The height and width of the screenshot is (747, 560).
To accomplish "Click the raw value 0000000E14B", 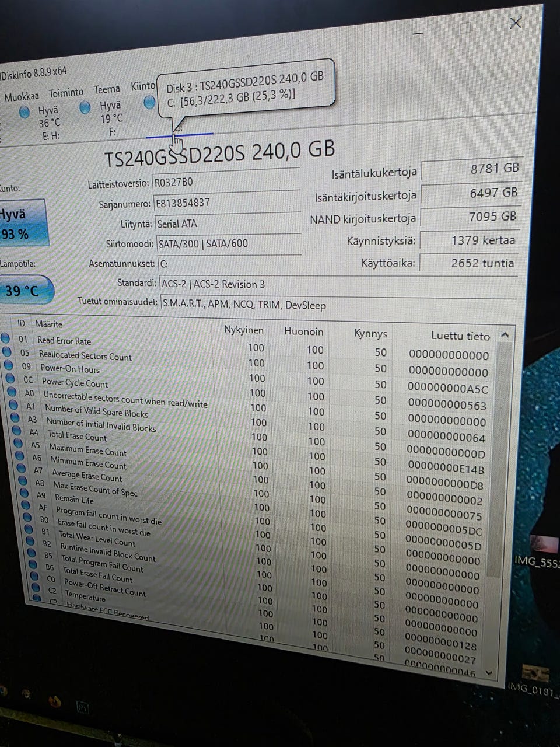I will point(446,468).
